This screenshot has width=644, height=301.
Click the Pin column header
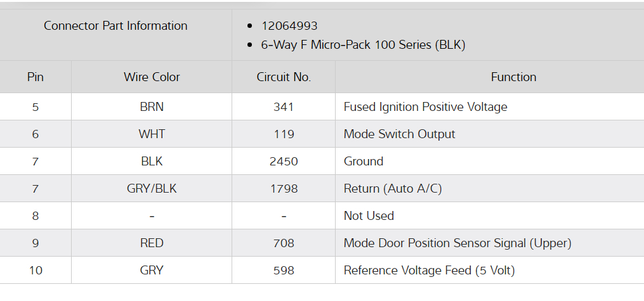36,77
